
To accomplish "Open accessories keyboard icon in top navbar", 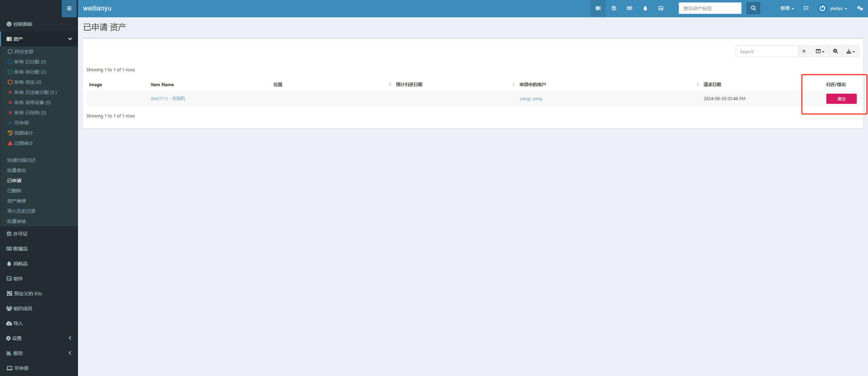I will tap(629, 8).
